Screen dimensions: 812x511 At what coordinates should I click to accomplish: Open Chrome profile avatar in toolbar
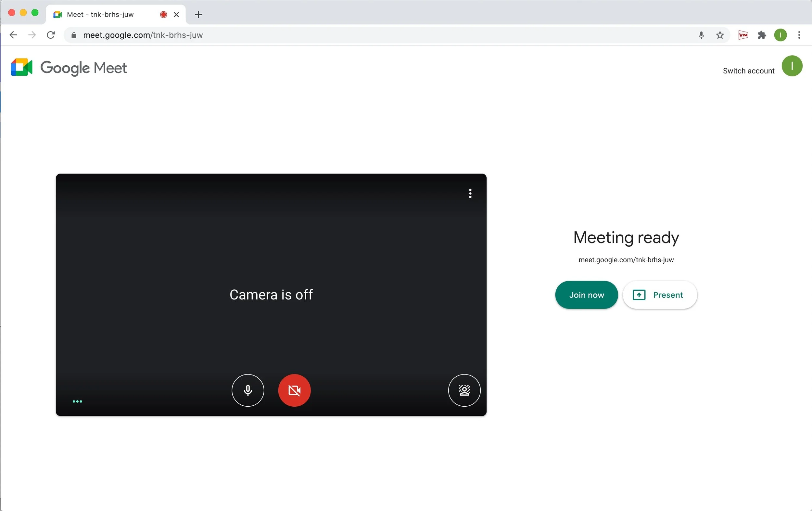click(780, 35)
